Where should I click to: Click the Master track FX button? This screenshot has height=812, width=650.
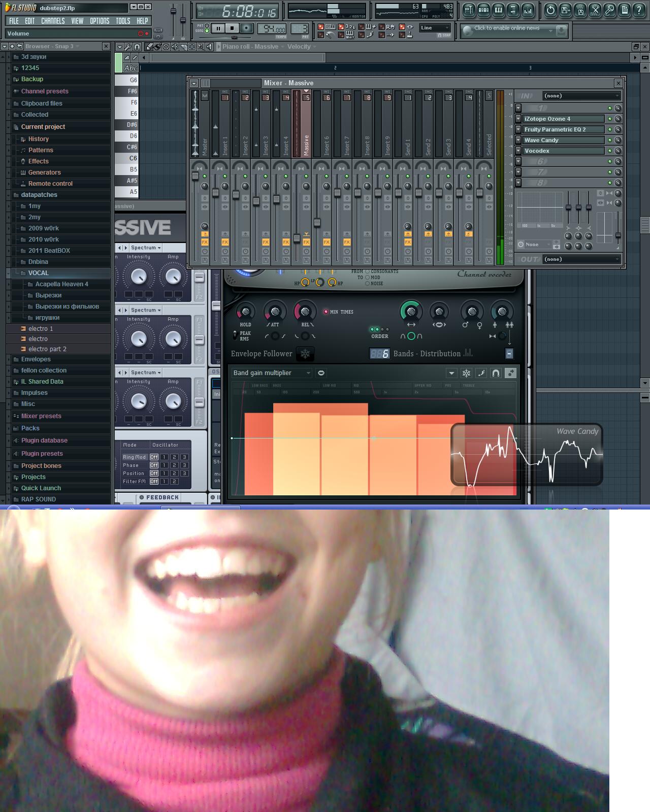point(205,242)
